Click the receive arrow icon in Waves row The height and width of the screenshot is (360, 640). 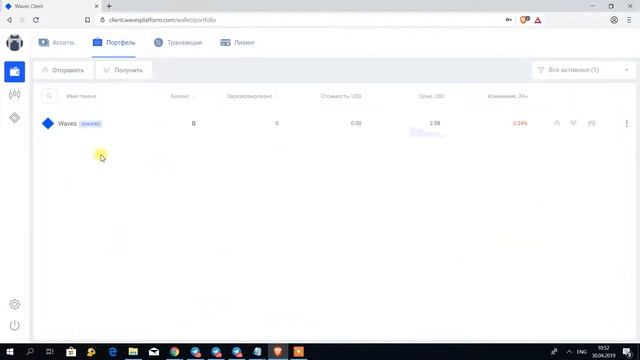coord(573,123)
